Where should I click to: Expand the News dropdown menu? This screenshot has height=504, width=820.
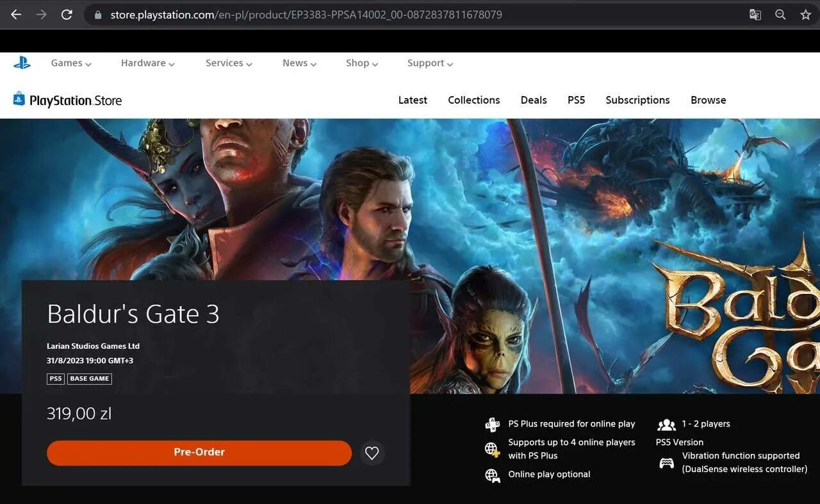(299, 63)
